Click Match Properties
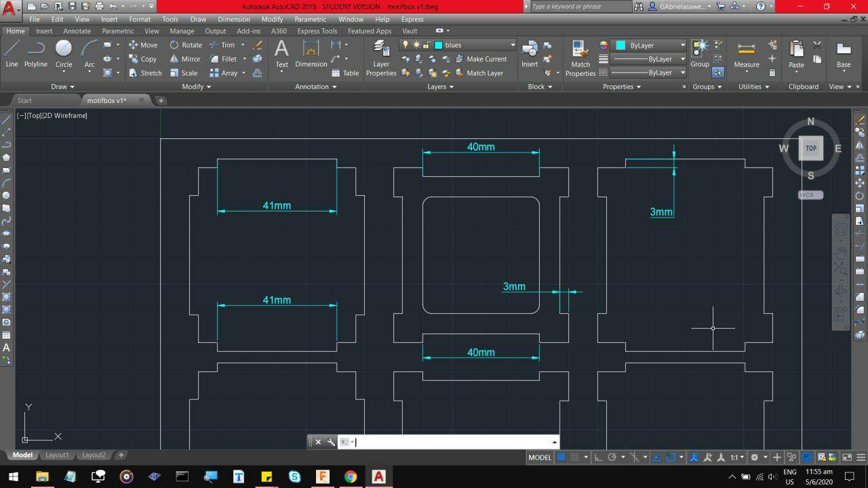The width and height of the screenshot is (868, 488). 580,58
